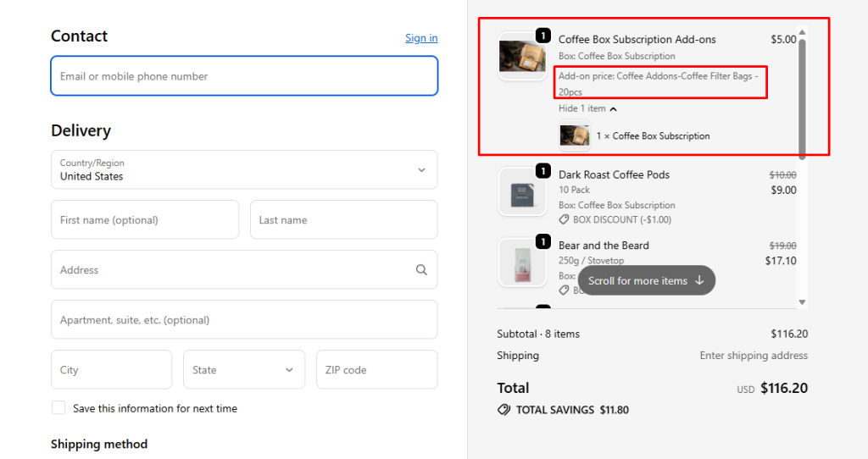
Task: Click scroll-down arrow in order summary scrollbar
Action: 802,302
